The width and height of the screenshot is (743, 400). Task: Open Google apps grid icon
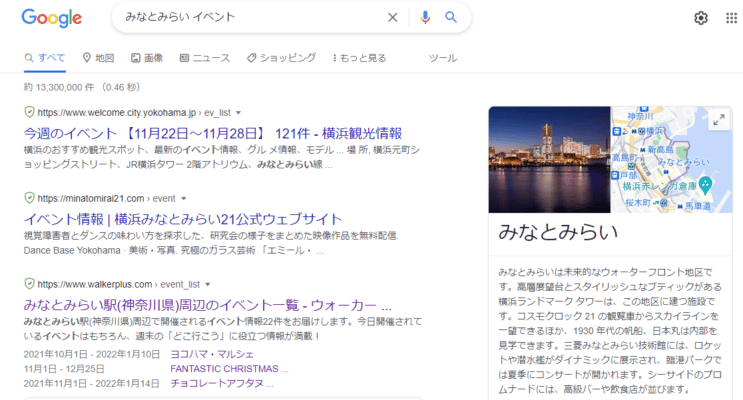(x=731, y=18)
